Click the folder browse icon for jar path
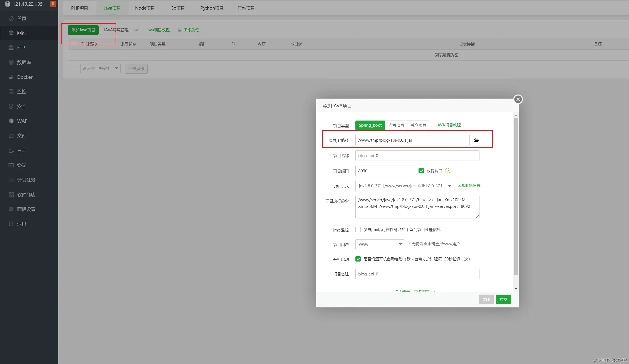Viewport: 629px width, 364px height. 476,140
